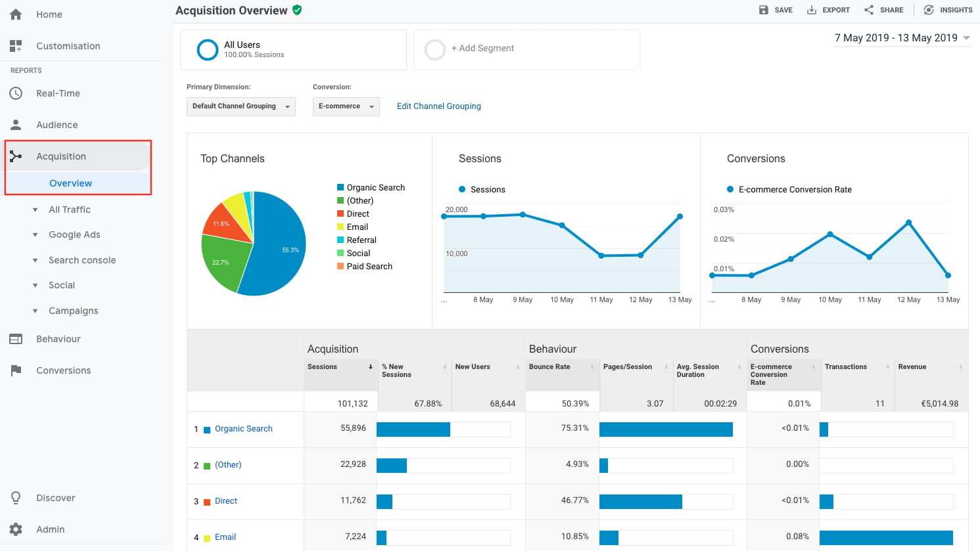The height and width of the screenshot is (551, 980).
Task: Click the Insights icon in the top bar
Action: [x=929, y=10]
